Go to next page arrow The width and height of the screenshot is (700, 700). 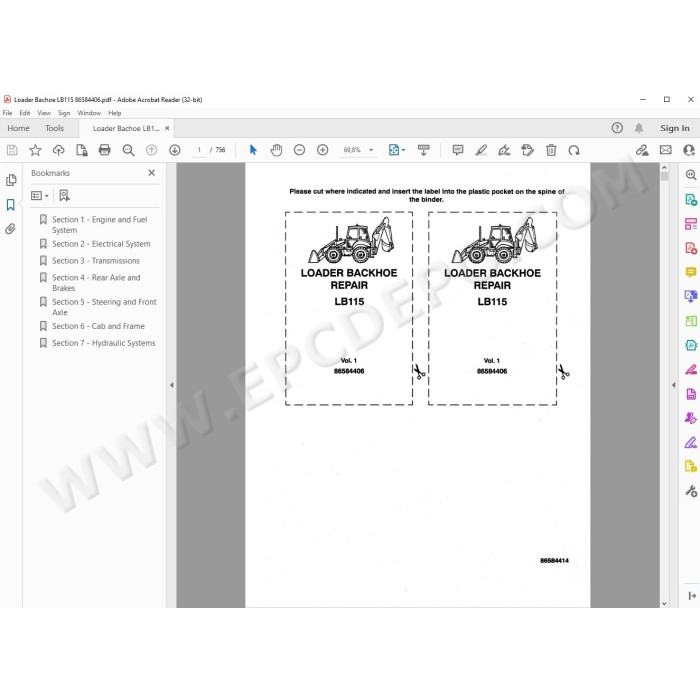[x=175, y=150]
